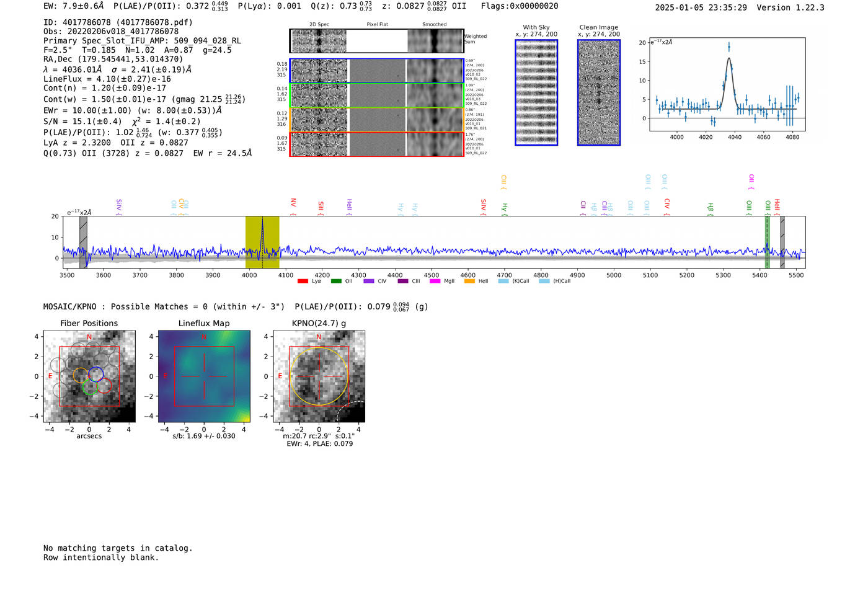Screen dimensions: 868x591
Task: Open the Weighted Sum 2D spectrum strip
Action: (376, 41)
